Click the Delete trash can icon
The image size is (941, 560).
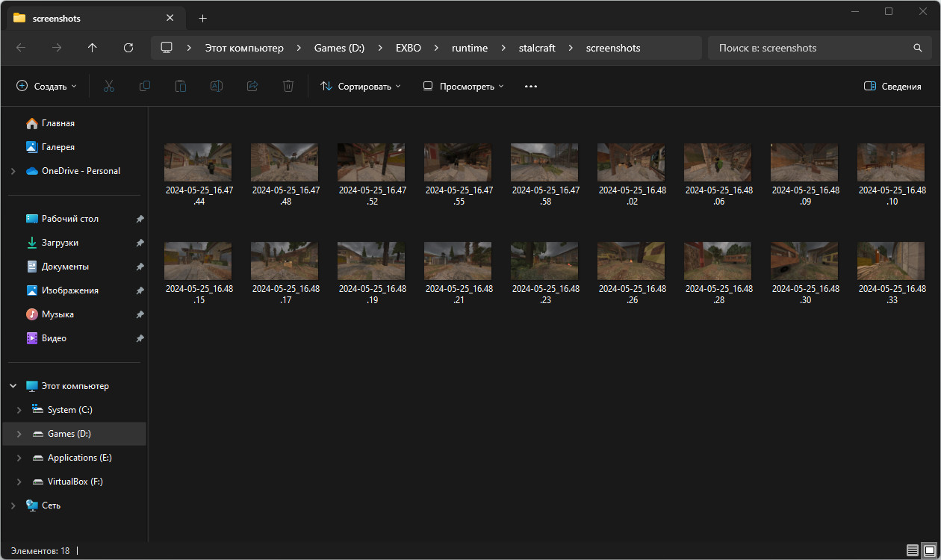click(x=288, y=87)
